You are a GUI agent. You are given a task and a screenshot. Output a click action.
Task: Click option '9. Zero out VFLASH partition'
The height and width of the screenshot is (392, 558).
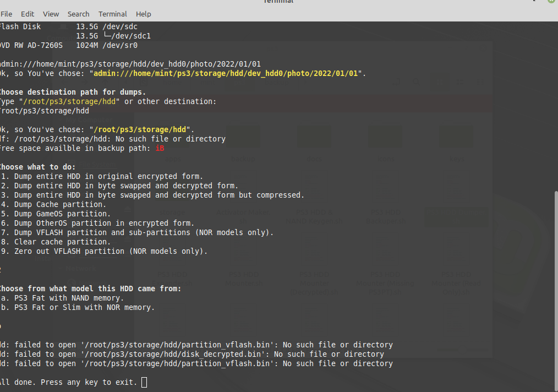[104, 252]
